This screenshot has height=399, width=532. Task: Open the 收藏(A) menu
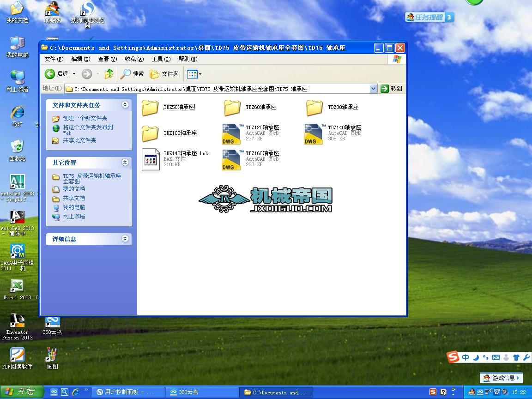point(134,59)
